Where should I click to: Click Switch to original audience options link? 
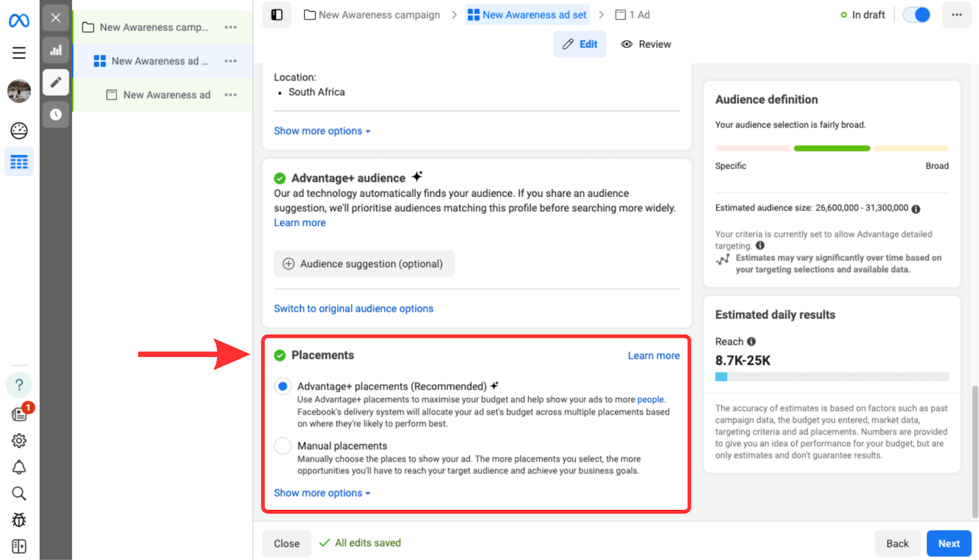click(x=354, y=309)
